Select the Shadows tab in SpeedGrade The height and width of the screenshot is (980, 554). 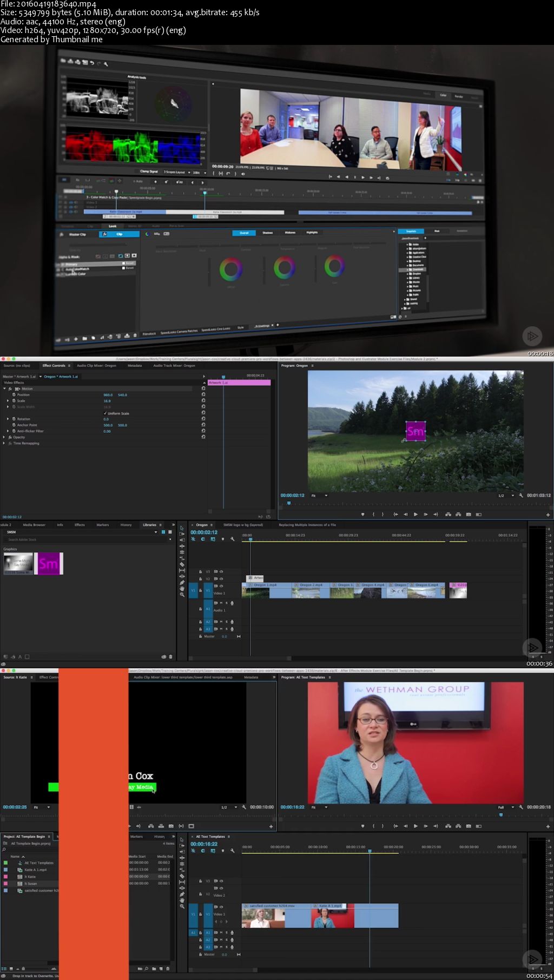[x=267, y=233]
